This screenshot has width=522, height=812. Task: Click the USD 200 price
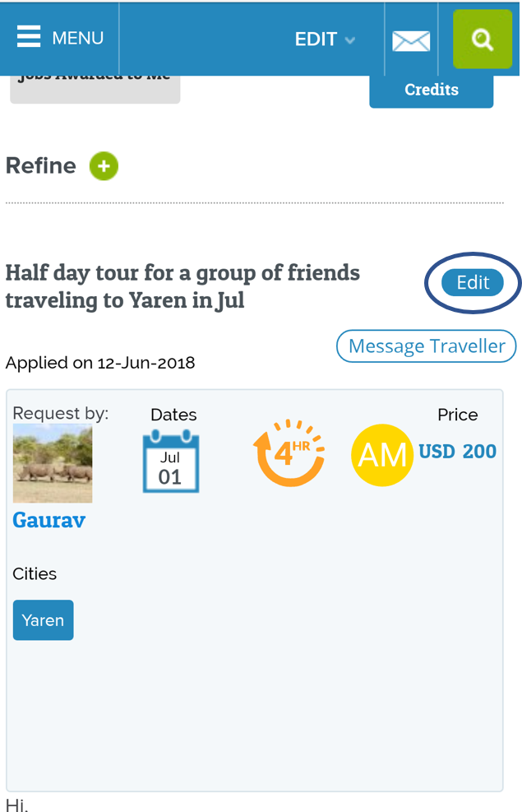[x=458, y=451]
